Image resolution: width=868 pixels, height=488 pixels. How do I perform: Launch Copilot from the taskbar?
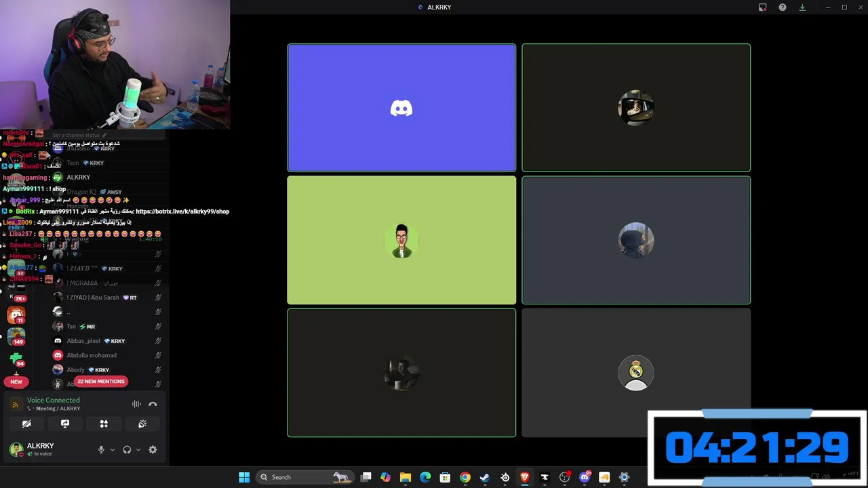tap(386, 477)
